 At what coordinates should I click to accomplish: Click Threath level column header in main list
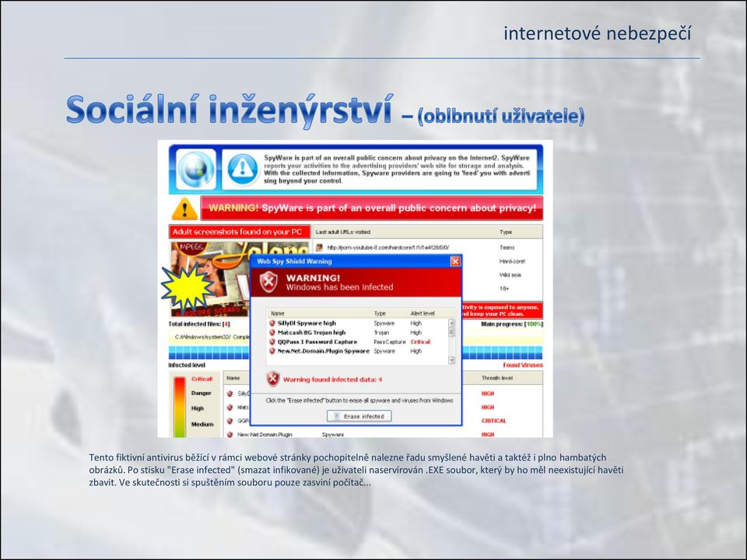(497, 378)
